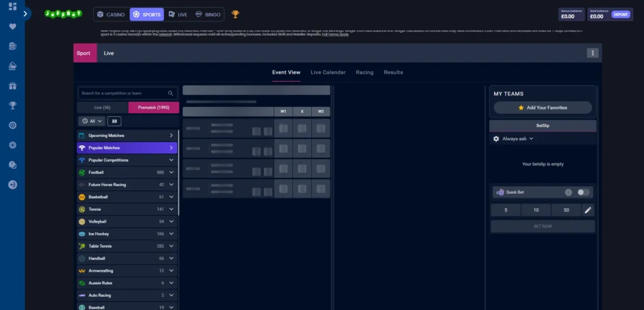644x310 pixels.
Task: Open scratch card icon in sidebar
Action: coord(13,65)
